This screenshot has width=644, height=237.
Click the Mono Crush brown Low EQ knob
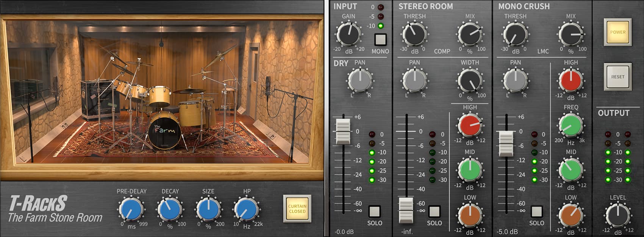click(571, 215)
